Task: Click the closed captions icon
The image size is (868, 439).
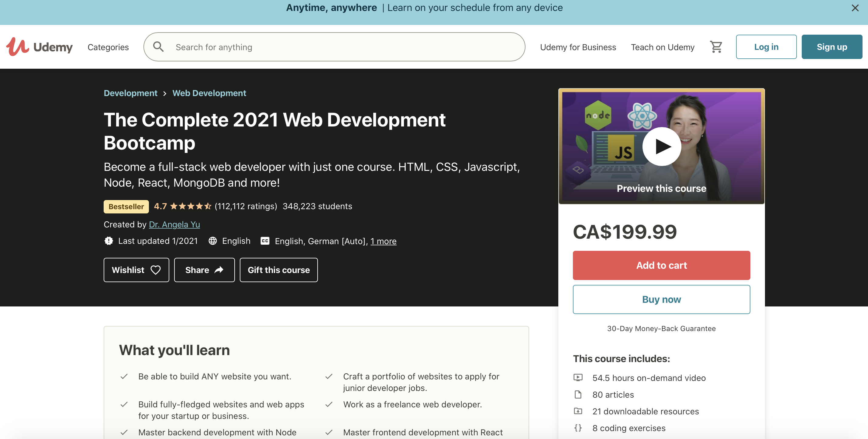Action: tap(265, 241)
